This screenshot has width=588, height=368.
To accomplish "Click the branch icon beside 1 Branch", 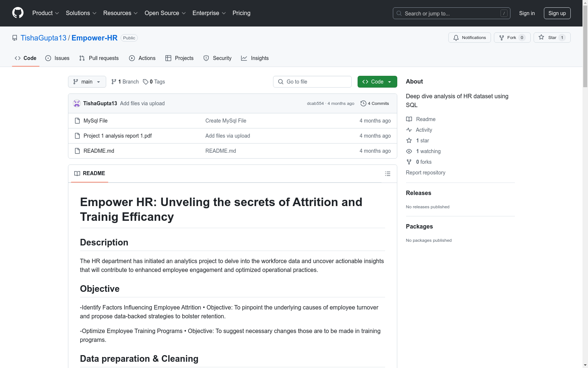I will (x=114, y=82).
